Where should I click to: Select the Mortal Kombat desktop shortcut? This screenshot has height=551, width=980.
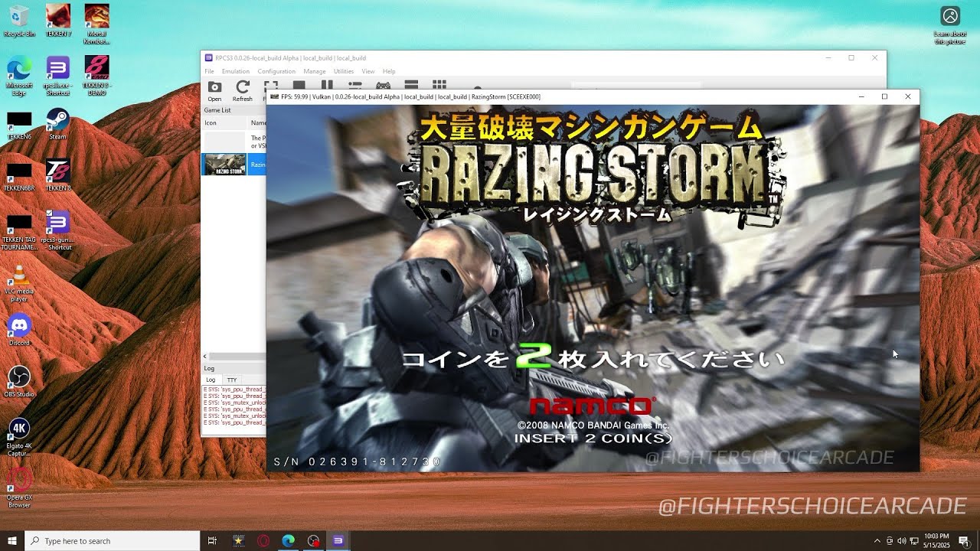tap(96, 24)
